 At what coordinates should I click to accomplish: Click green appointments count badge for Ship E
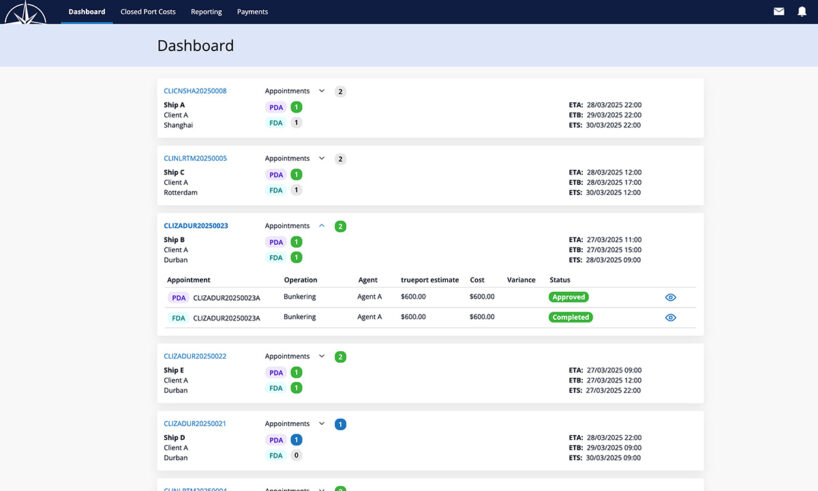click(x=340, y=357)
